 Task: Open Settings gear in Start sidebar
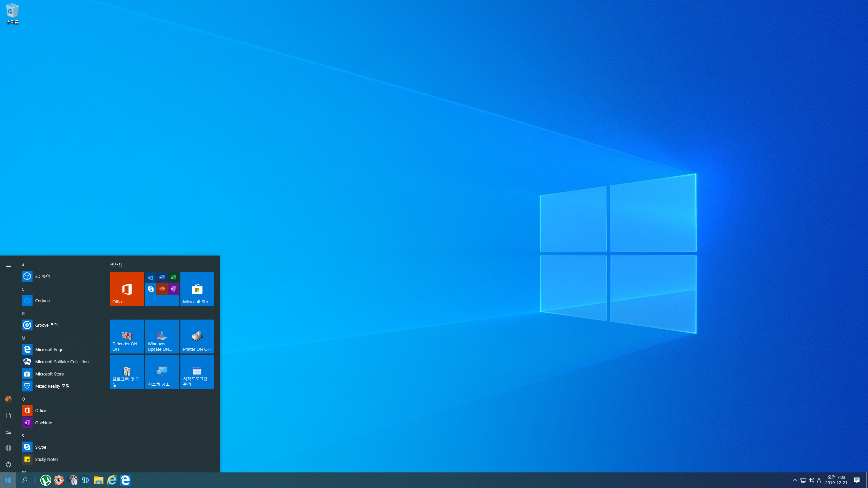coord(8,448)
